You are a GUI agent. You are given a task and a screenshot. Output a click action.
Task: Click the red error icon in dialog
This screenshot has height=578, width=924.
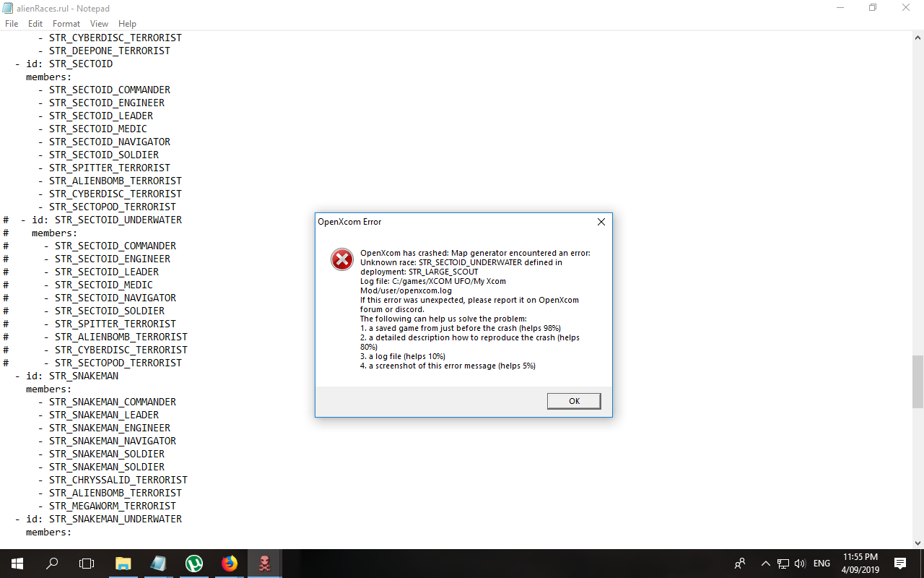coord(341,259)
